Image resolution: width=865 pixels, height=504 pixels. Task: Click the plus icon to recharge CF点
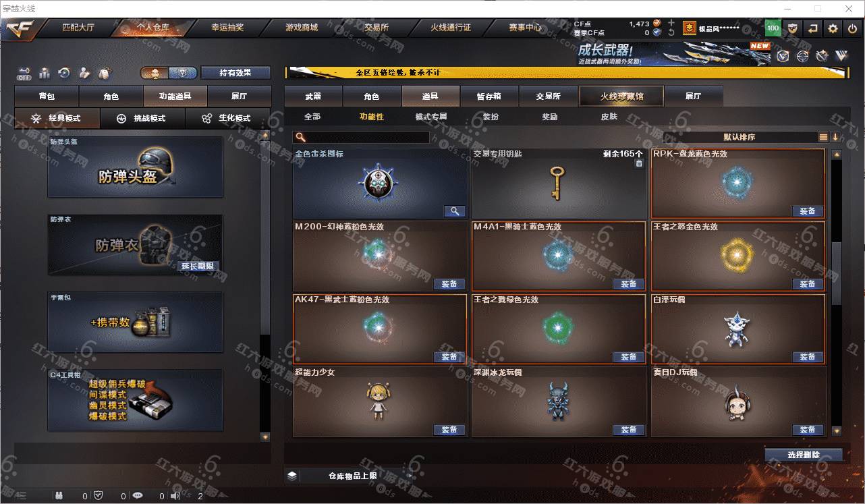pos(671,24)
